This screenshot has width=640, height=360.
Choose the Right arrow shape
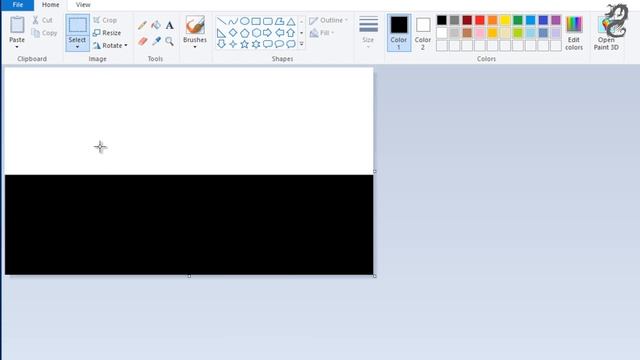pos(268,33)
